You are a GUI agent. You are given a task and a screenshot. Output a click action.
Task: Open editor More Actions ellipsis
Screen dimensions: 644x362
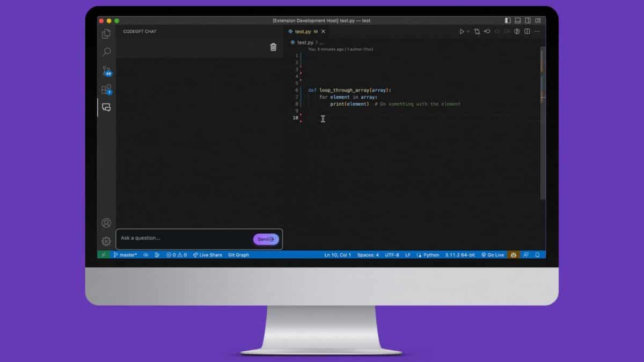537,32
